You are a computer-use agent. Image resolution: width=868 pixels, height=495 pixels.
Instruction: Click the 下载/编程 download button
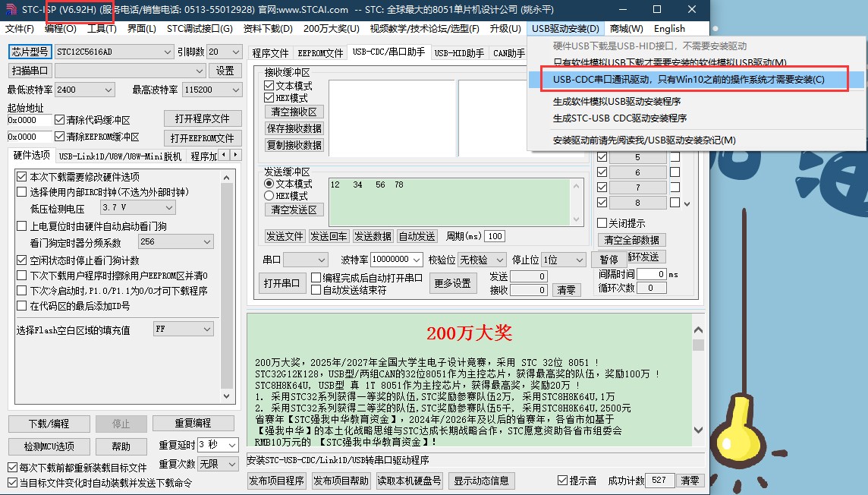(x=49, y=424)
